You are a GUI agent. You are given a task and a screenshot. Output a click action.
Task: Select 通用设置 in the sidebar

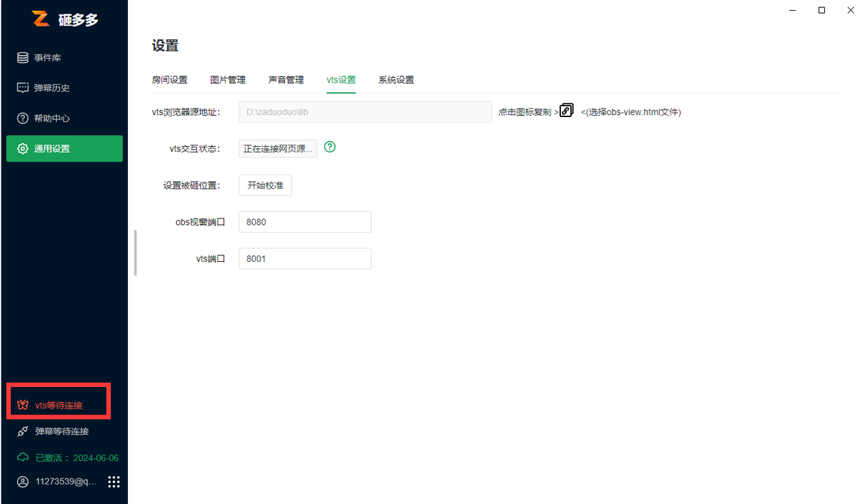pyautogui.click(x=64, y=149)
